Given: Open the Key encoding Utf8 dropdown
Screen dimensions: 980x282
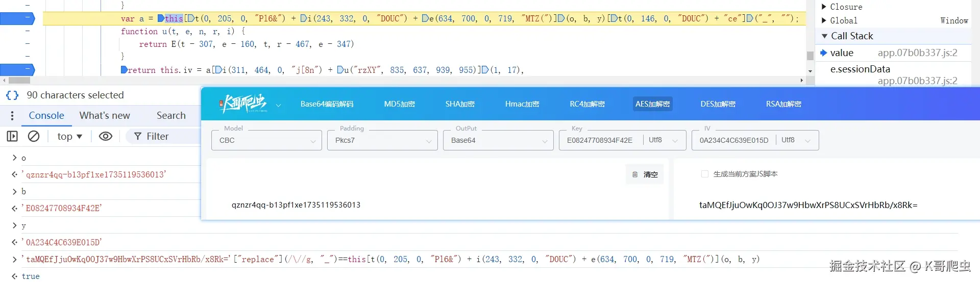Looking at the screenshot, I should (664, 140).
